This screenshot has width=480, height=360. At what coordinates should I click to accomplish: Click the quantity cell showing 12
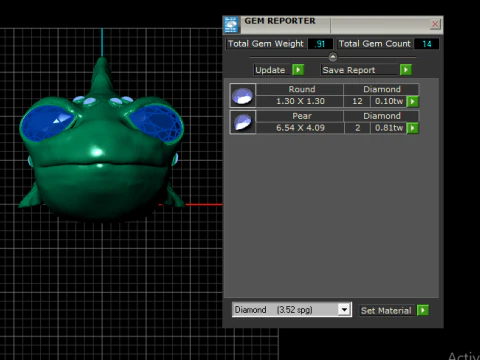tap(357, 101)
